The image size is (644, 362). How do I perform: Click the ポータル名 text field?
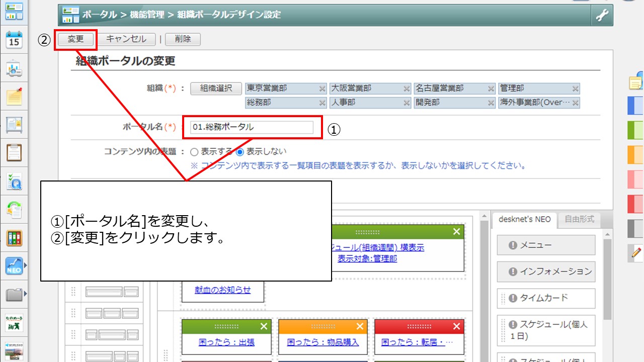coord(252,128)
